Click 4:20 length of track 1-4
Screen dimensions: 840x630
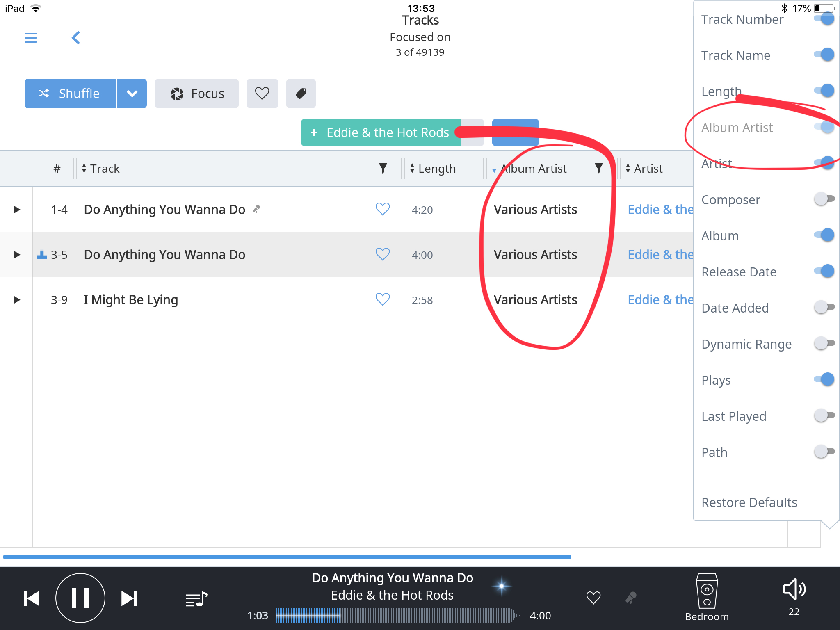click(x=422, y=210)
